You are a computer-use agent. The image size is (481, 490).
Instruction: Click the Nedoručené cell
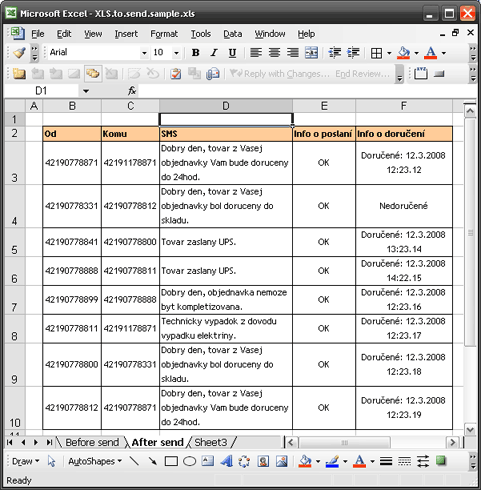pos(404,206)
